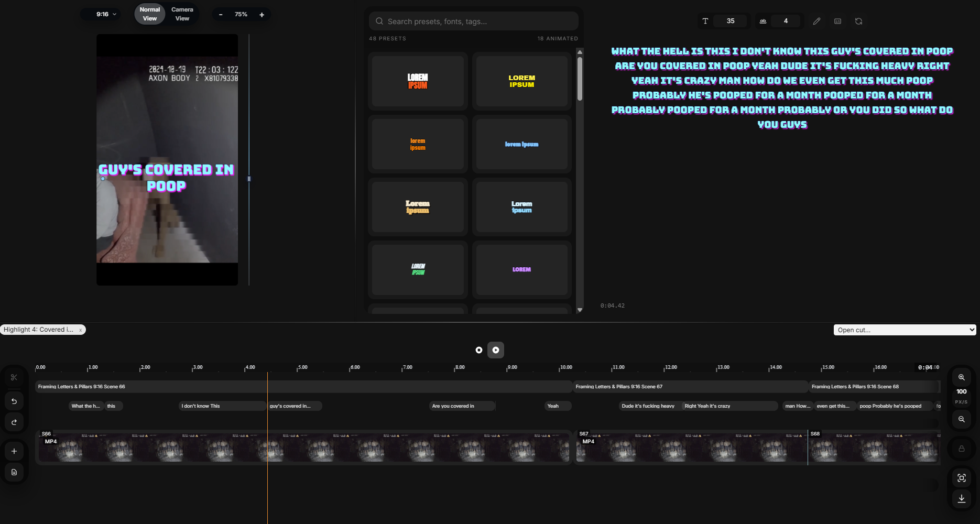Click the refresh captions icon
This screenshot has width=980, height=524.
[x=858, y=21]
